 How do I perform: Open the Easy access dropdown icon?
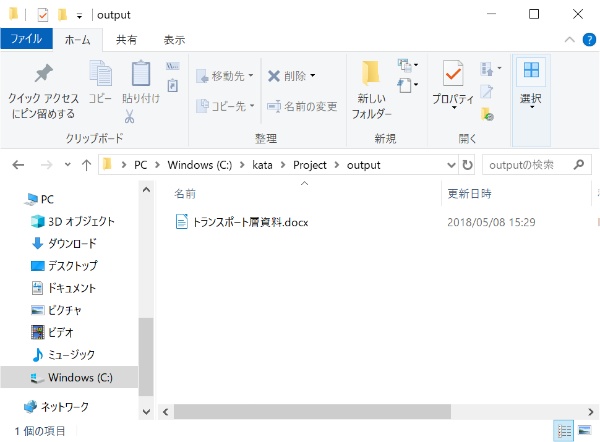click(408, 85)
